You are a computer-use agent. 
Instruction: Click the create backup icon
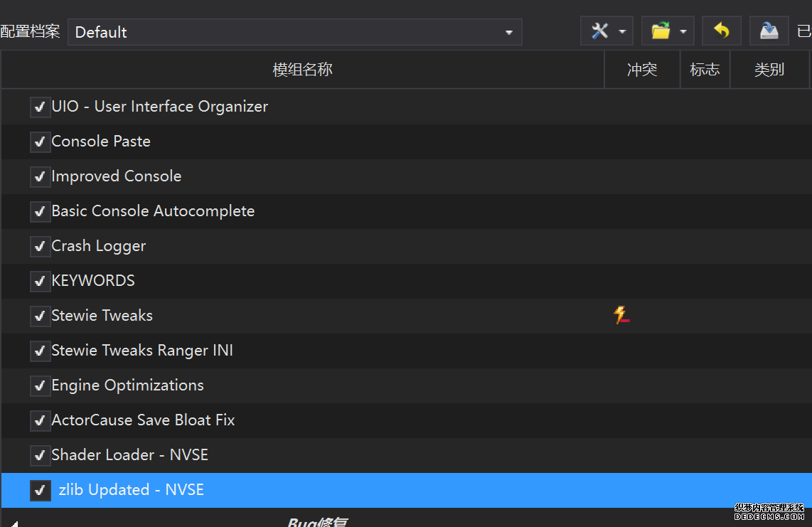[769, 31]
